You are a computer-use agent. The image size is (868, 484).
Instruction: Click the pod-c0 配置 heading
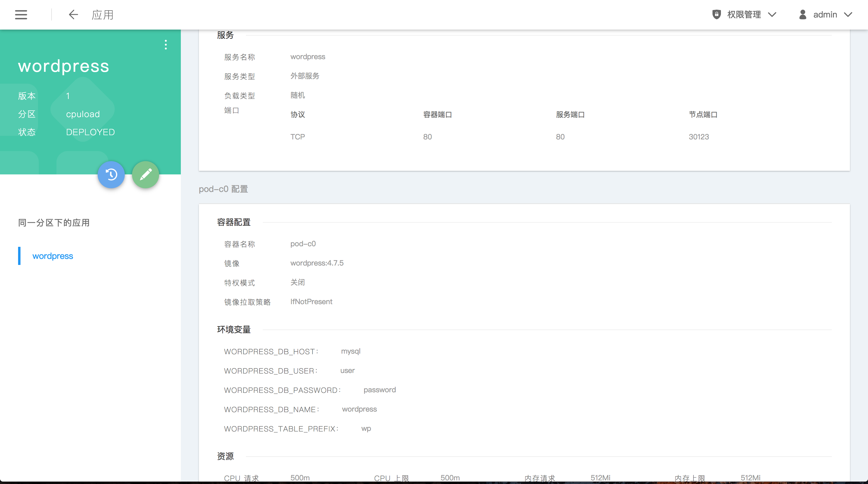pyautogui.click(x=223, y=189)
